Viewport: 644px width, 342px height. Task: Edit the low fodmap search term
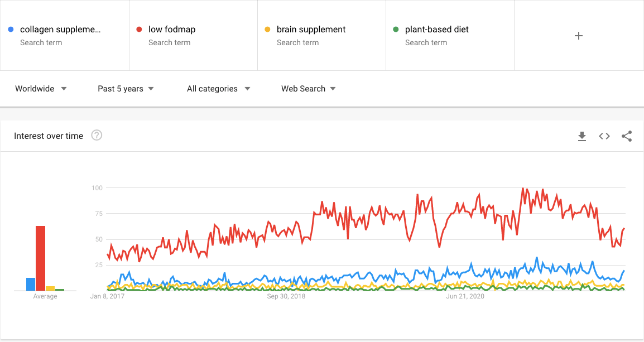pyautogui.click(x=172, y=30)
